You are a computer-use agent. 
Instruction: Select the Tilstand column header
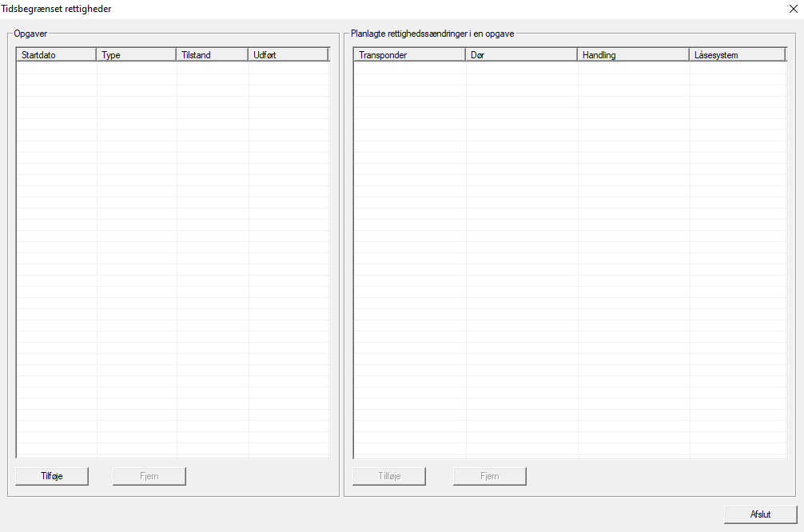tap(212, 55)
